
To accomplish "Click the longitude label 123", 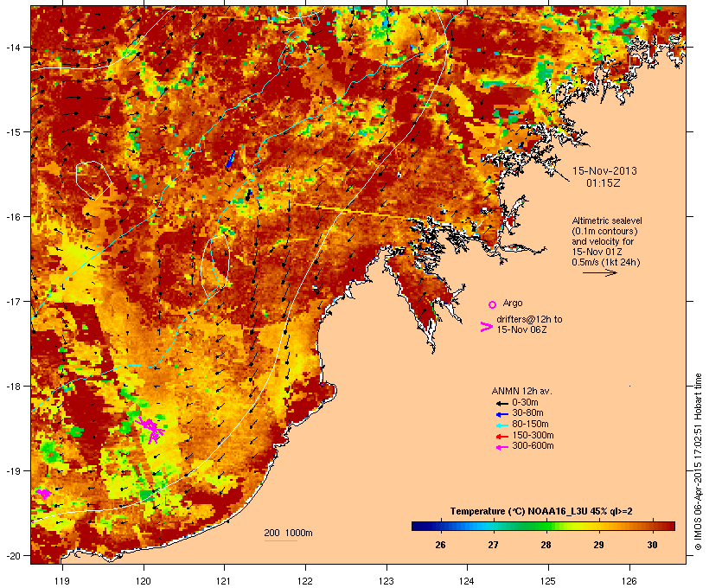I will [386, 581].
